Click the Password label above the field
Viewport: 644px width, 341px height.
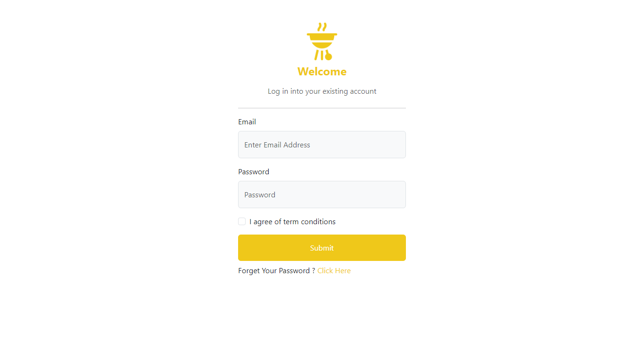pyautogui.click(x=254, y=171)
